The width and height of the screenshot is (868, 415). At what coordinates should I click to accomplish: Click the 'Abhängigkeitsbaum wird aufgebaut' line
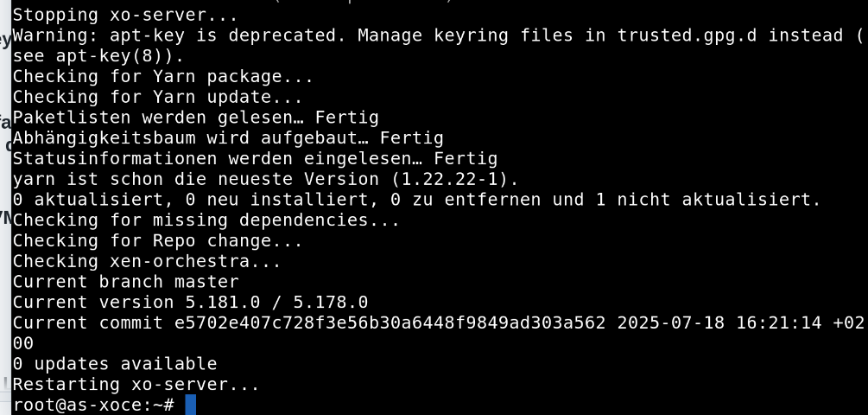point(228,137)
